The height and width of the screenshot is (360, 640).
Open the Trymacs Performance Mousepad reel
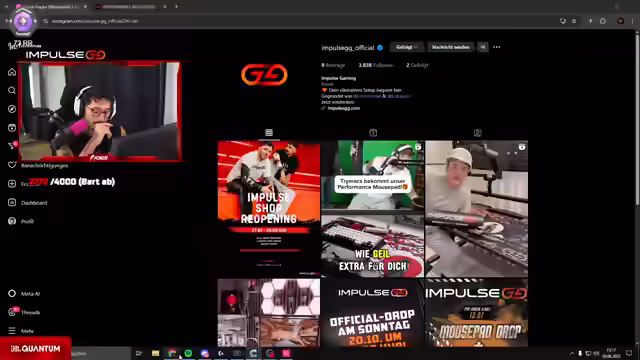(372, 209)
